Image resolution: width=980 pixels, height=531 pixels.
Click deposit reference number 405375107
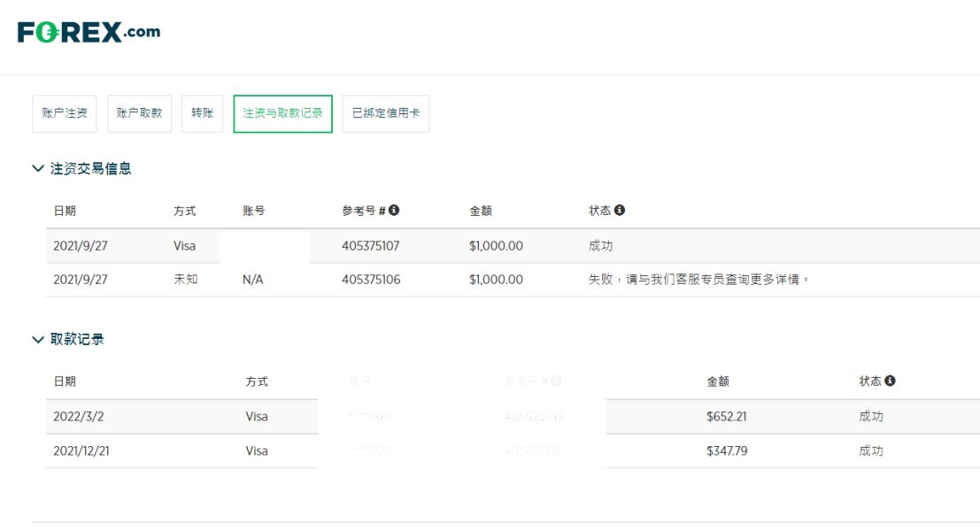coord(370,246)
